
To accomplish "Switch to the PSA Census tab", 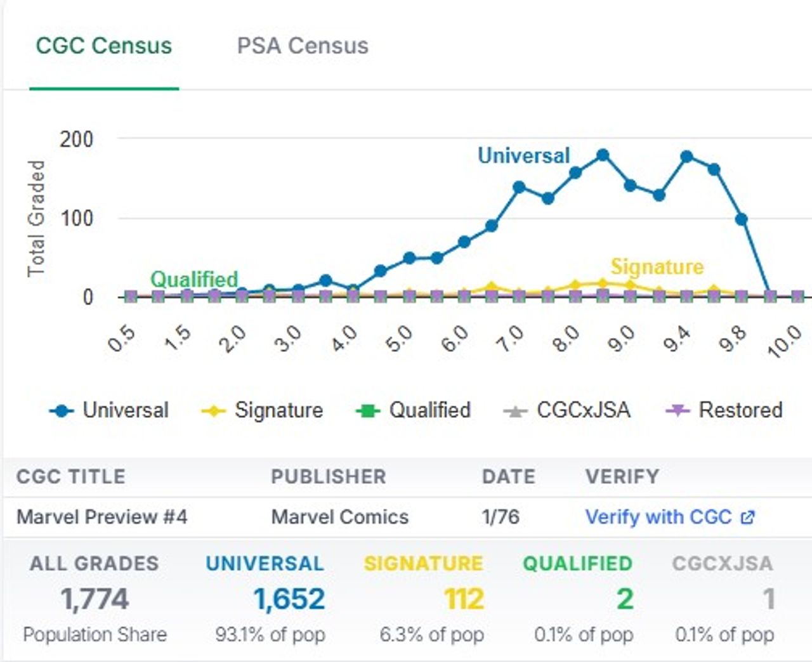I will coord(302,46).
